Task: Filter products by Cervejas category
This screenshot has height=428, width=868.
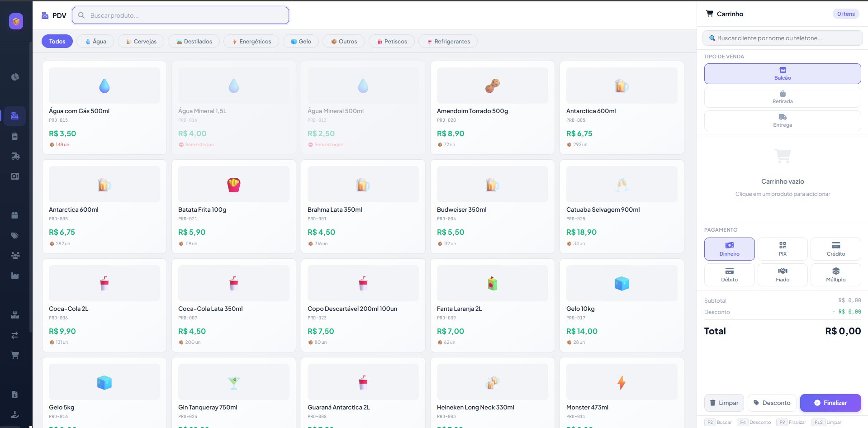Action: coord(141,41)
